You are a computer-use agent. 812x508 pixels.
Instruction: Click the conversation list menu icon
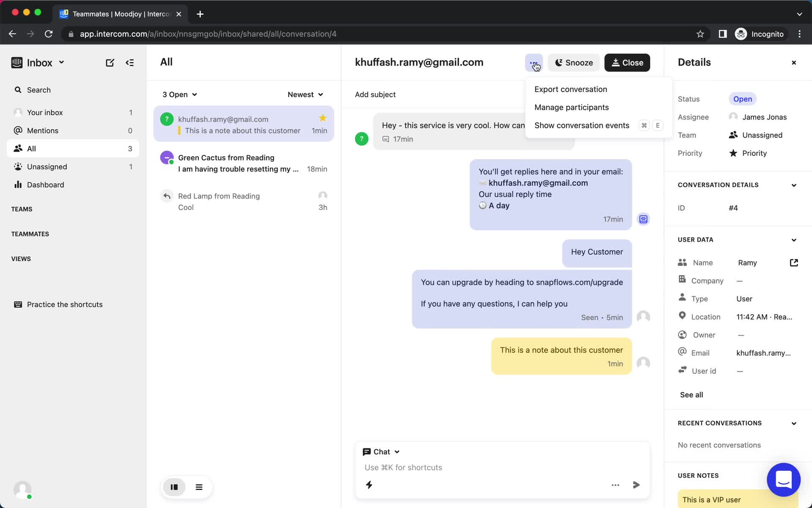point(199,487)
